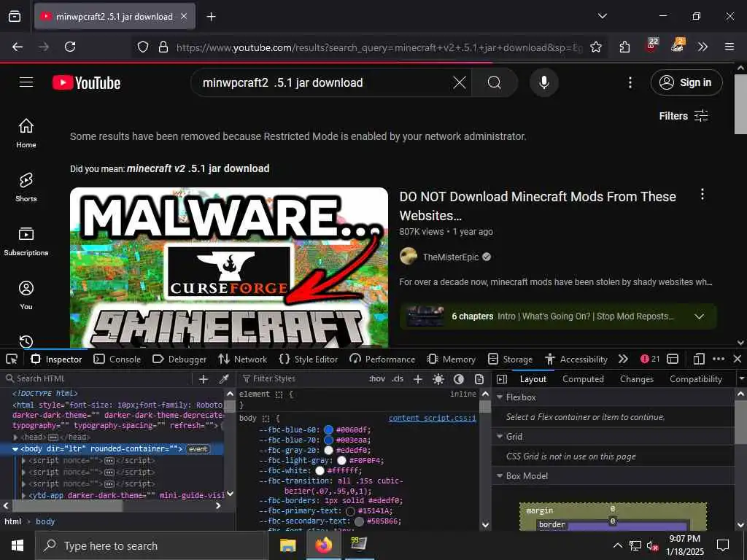Expand the ytd-app element node
The width and height of the screenshot is (747, 560).
[23, 495]
